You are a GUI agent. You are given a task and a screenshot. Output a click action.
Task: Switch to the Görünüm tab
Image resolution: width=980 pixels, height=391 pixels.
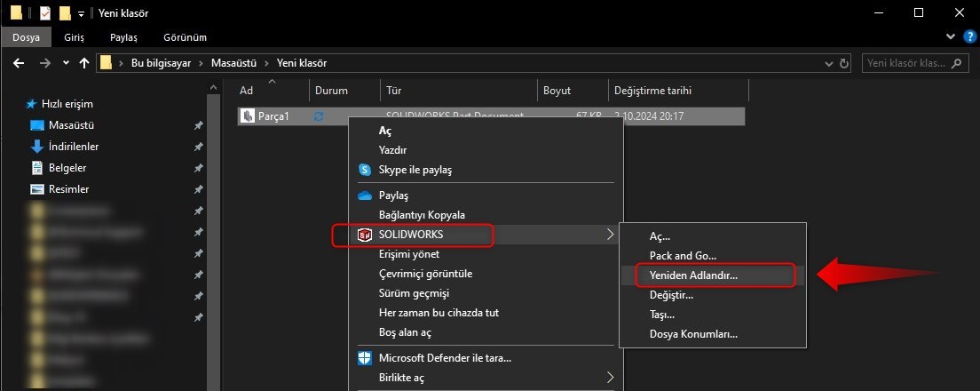click(x=185, y=37)
